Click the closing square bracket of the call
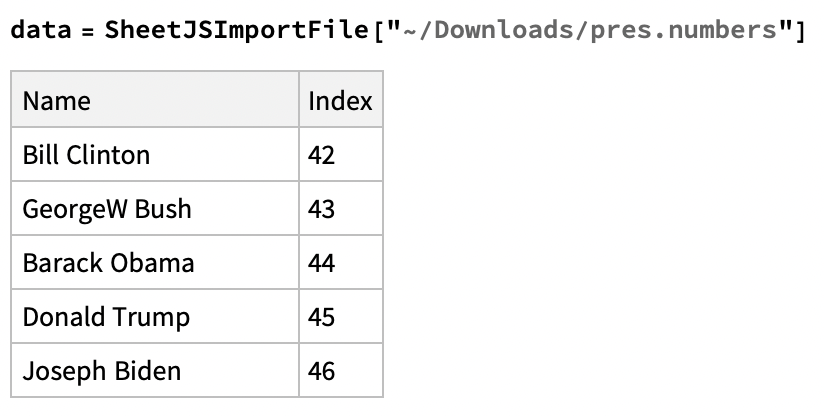 [799, 30]
